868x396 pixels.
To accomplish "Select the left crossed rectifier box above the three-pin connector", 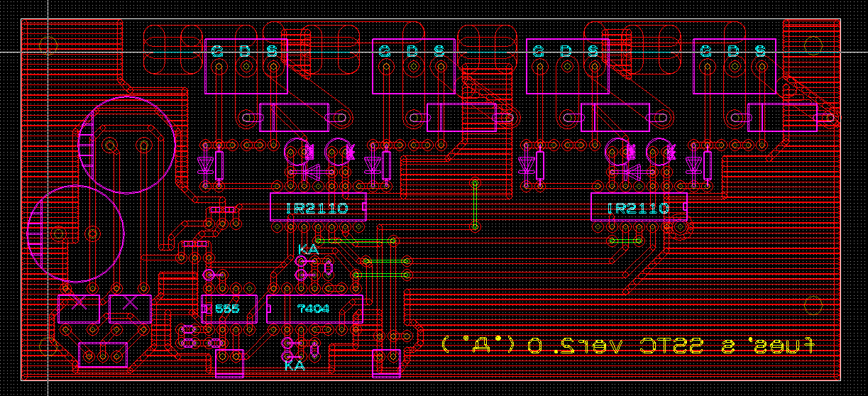I will point(79,309).
